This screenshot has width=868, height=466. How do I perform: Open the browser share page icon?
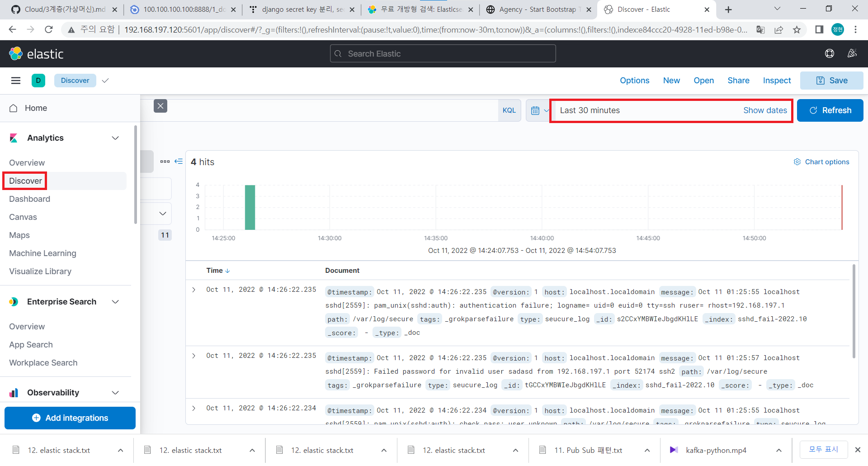pyautogui.click(x=778, y=30)
